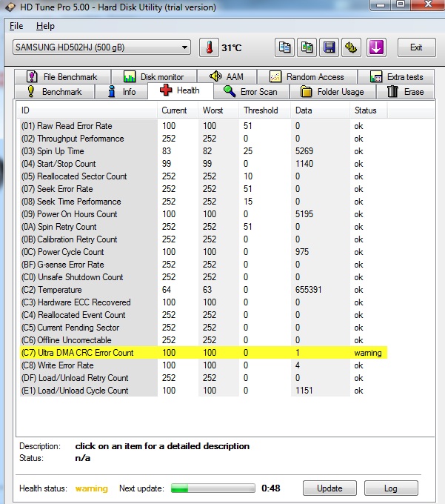
Task: Open the drive selection dropdown
Action: point(101,47)
